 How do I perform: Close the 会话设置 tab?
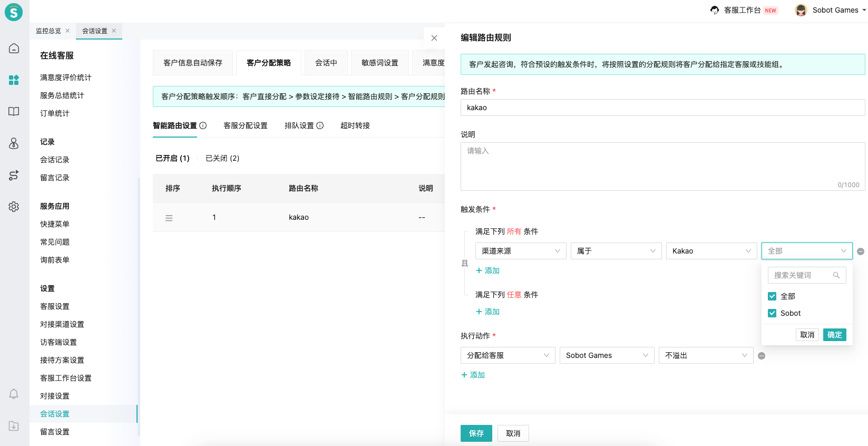click(114, 31)
